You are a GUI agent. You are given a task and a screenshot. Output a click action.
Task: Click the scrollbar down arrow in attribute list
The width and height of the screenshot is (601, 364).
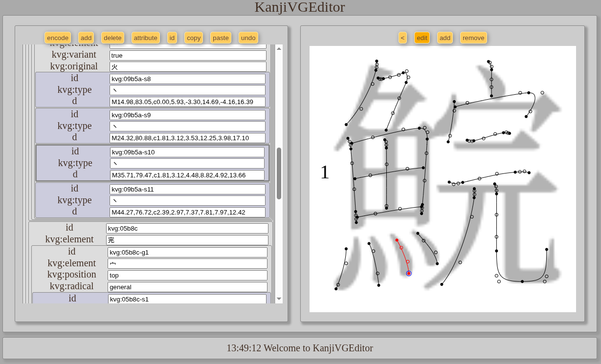(x=279, y=299)
